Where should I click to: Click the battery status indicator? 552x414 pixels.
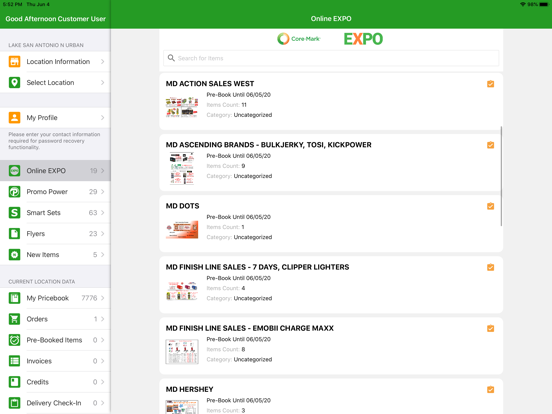[544, 4]
